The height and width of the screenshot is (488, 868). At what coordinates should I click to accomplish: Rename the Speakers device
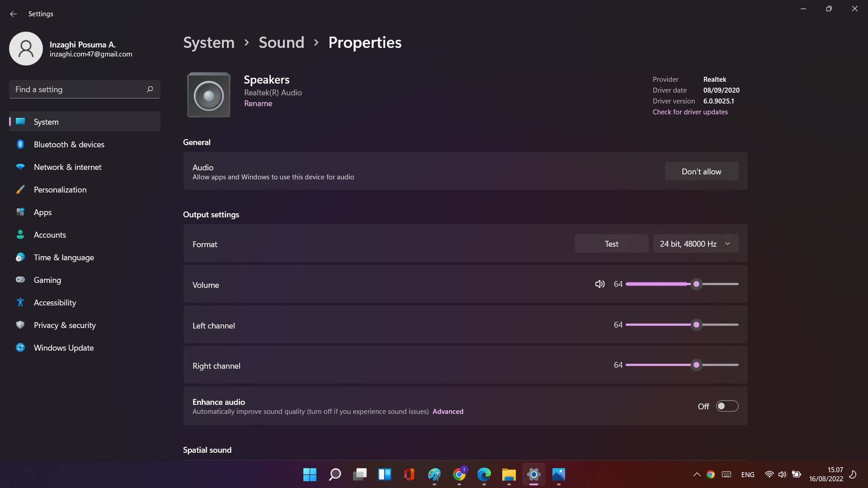click(258, 103)
